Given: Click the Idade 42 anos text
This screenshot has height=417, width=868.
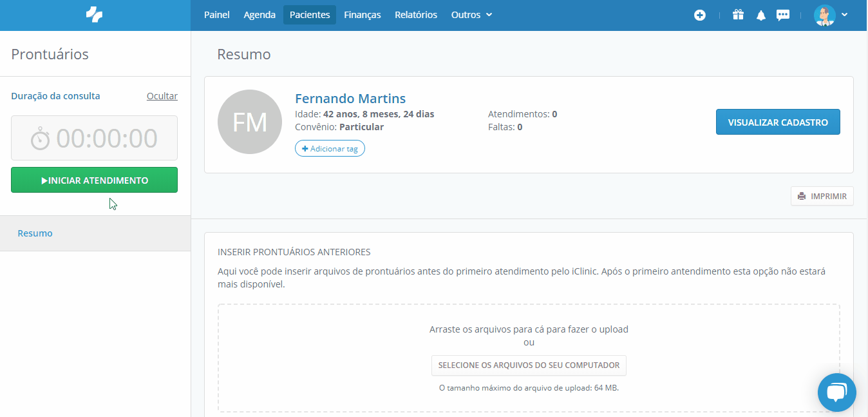Looking at the screenshot, I should (364, 114).
